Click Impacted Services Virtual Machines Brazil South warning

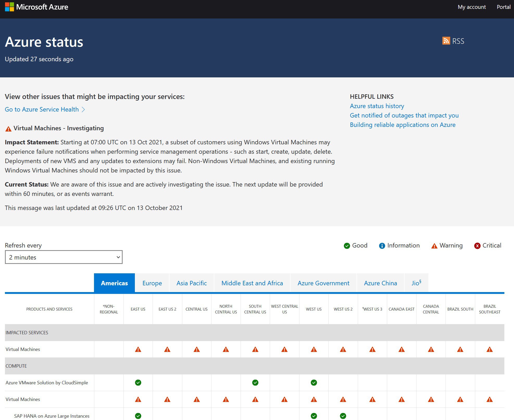(460, 349)
